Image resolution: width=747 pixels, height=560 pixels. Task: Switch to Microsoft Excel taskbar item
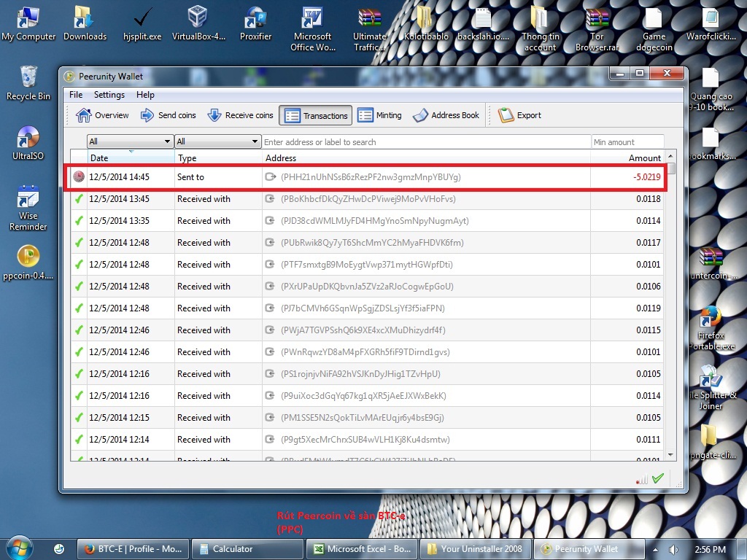(362, 549)
